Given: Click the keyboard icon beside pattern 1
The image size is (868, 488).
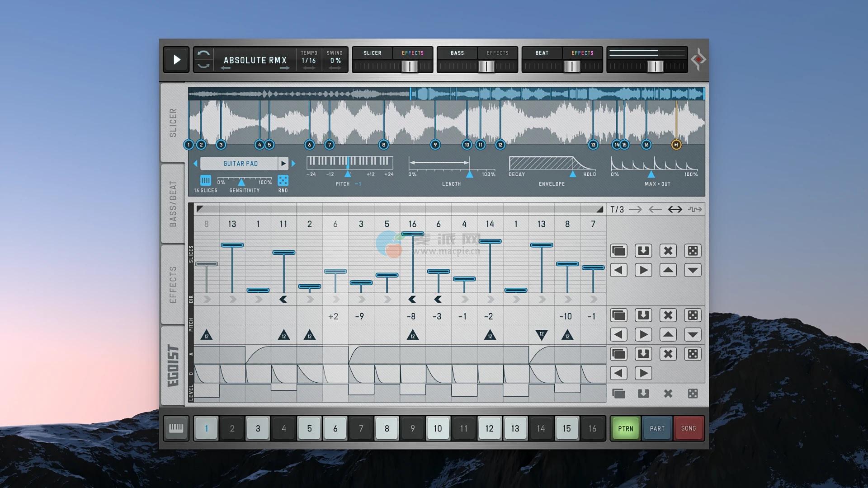Looking at the screenshot, I should point(176,428).
